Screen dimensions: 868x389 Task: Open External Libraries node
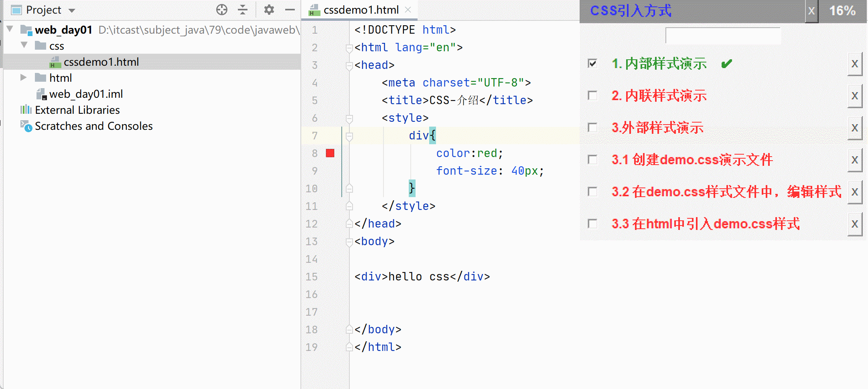(77, 110)
